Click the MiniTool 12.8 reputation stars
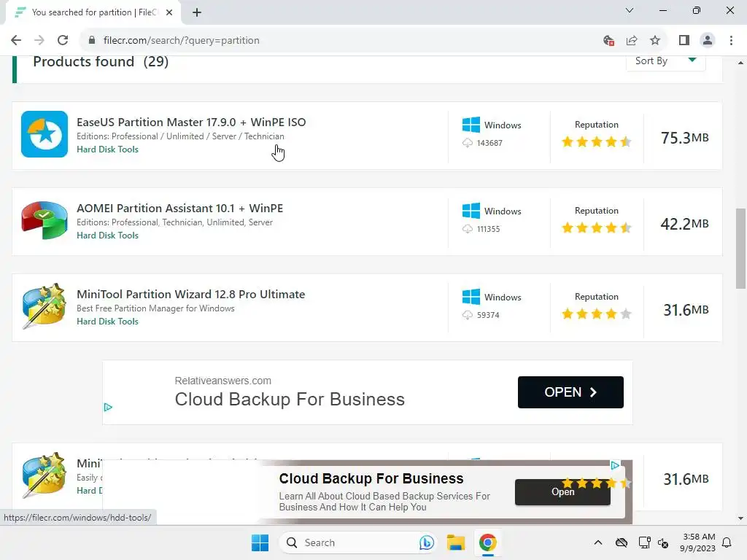The height and width of the screenshot is (560, 747). click(x=597, y=314)
